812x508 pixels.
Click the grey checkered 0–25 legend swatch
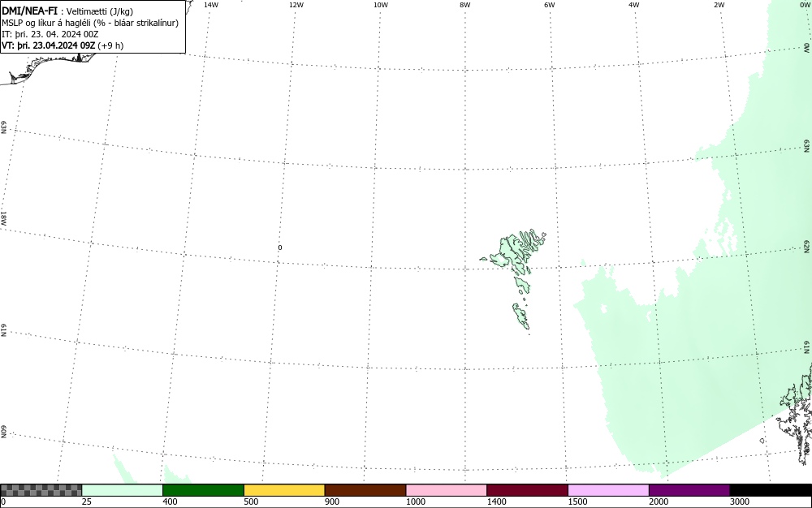(41, 490)
